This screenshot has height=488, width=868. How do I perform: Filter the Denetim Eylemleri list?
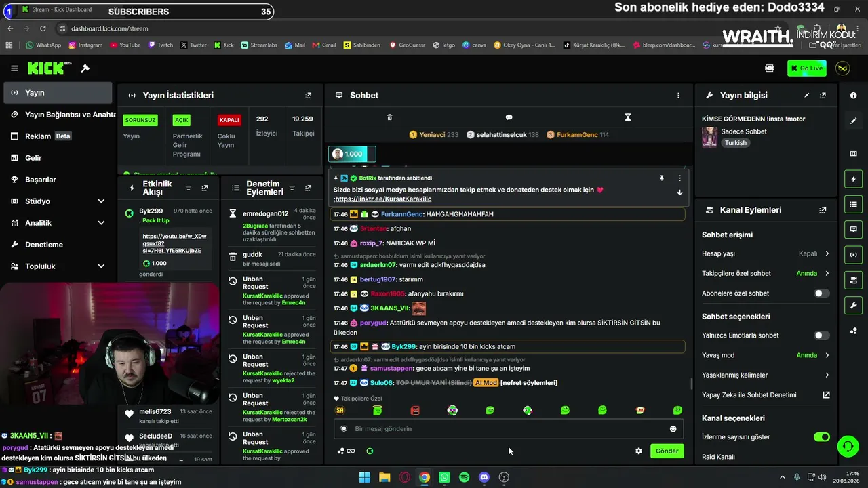click(x=292, y=188)
